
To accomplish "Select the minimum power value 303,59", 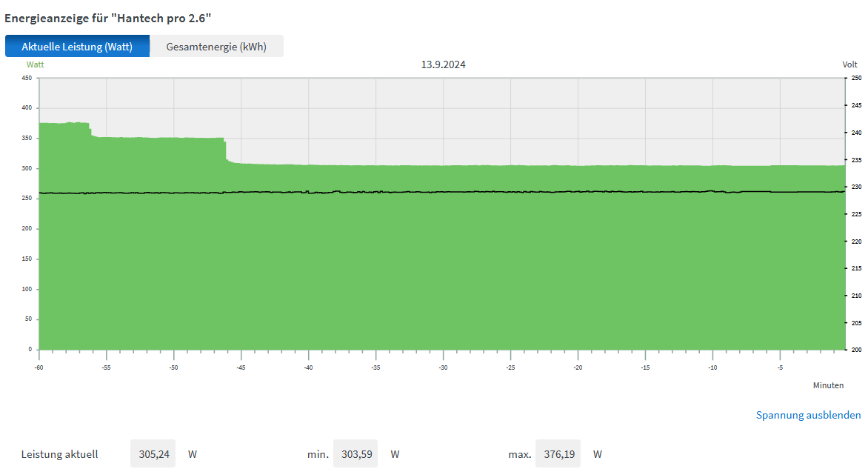I will pyautogui.click(x=355, y=453).
